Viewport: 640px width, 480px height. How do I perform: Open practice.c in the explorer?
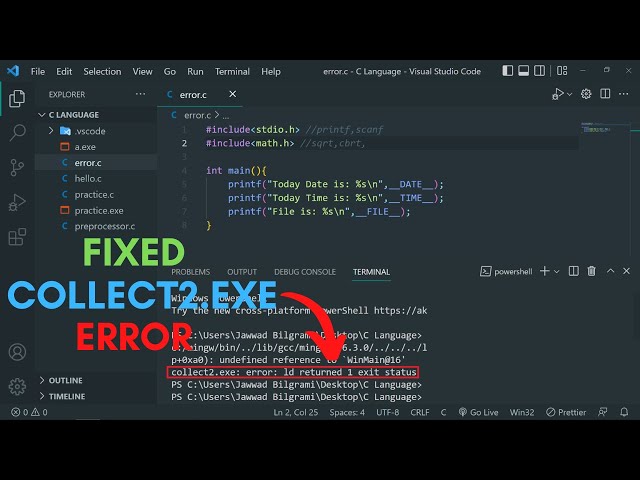96,195
